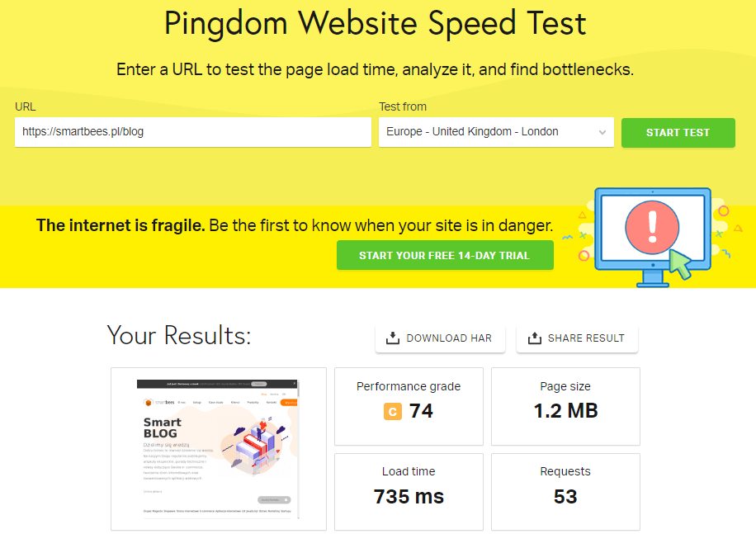The height and width of the screenshot is (534, 756).
Task: Download the HAR file
Action: pyautogui.click(x=440, y=338)
